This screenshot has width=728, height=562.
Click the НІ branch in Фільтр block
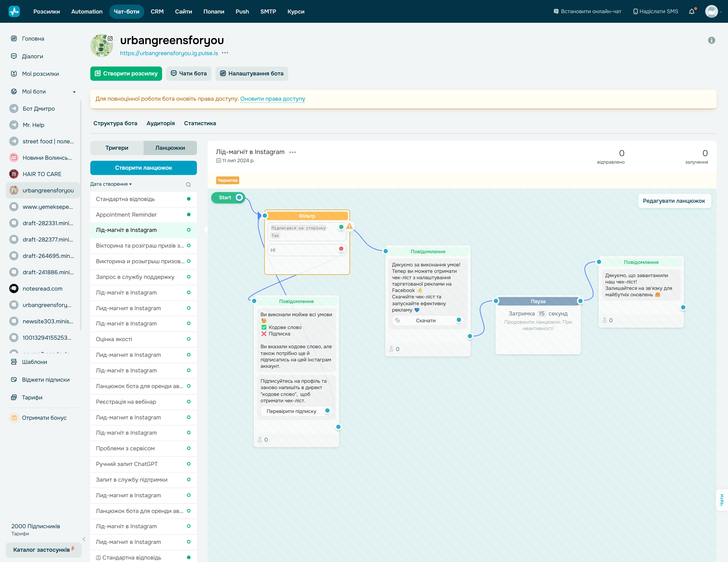[307, 250]
